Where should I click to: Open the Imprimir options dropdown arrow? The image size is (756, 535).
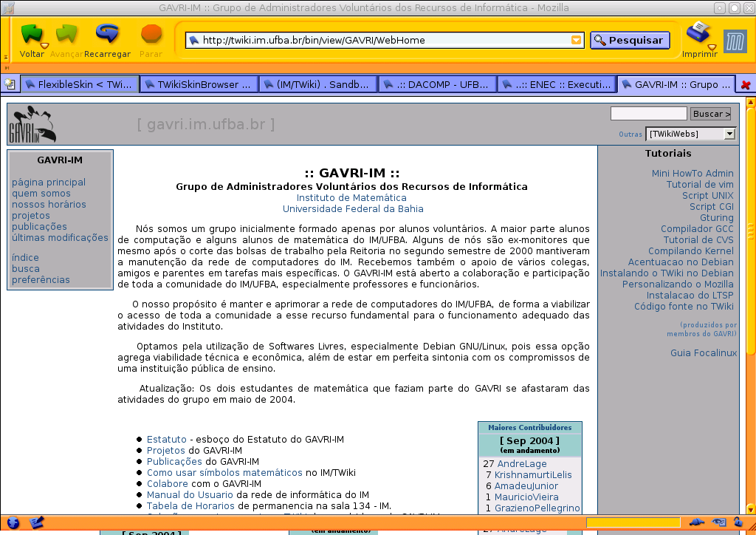[x=712, y=47]
